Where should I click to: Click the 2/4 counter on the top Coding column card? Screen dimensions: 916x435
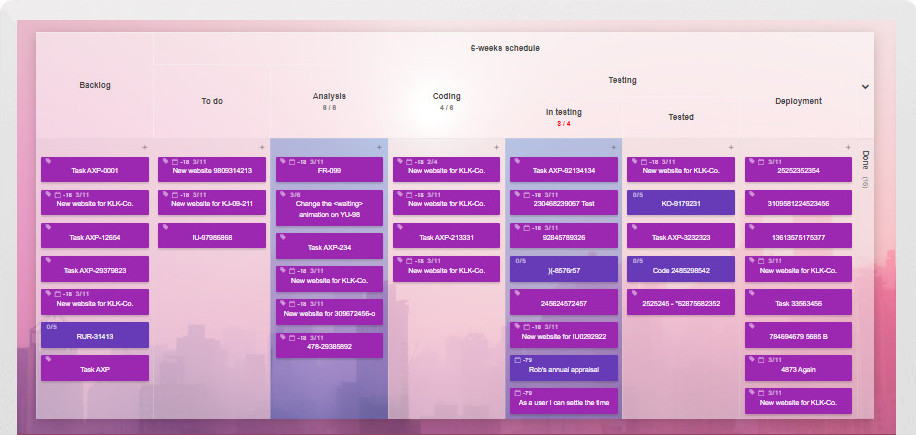432,162
